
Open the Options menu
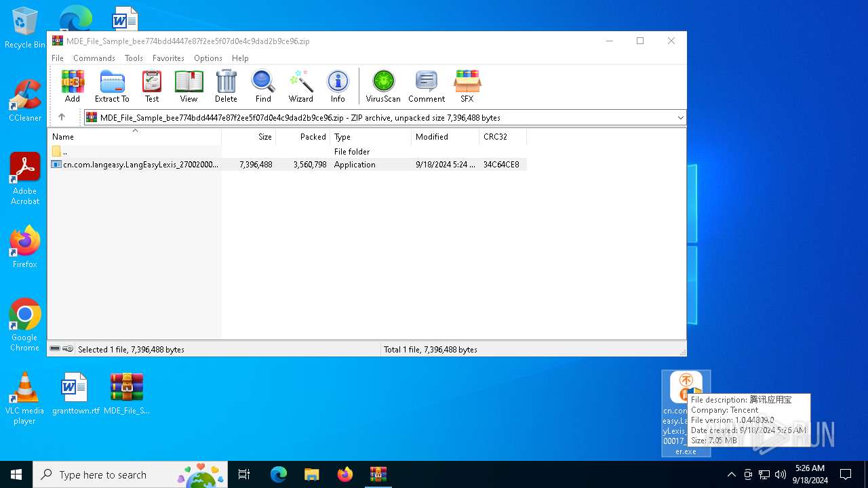click(208, 58)
